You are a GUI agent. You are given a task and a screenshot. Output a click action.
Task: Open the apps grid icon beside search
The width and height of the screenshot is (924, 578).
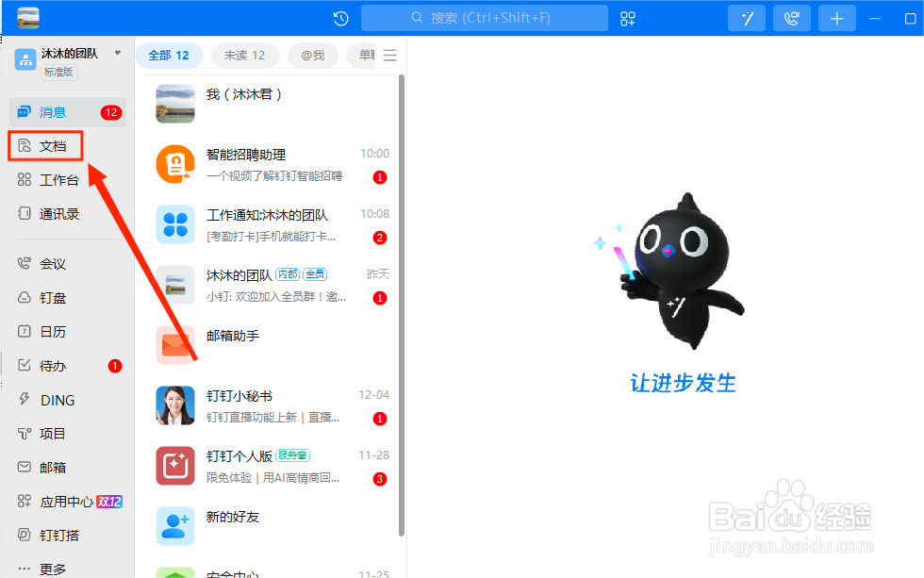coord(628,19)
